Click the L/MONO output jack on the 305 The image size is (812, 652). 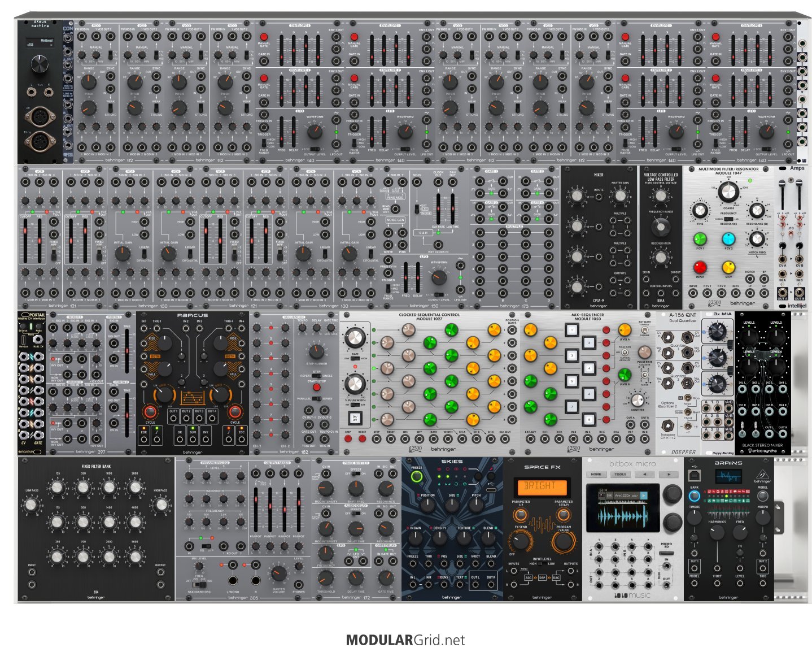coord(233,581)
